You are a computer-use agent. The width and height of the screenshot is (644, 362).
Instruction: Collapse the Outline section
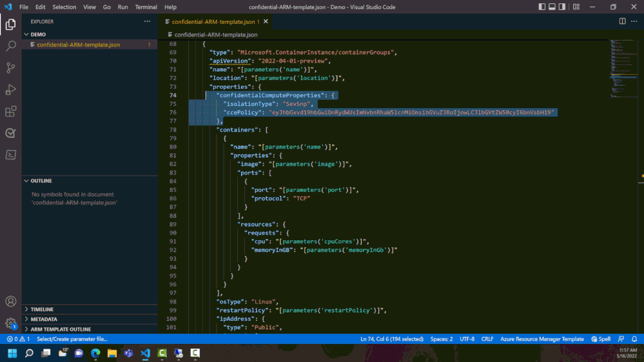[41, 180]
